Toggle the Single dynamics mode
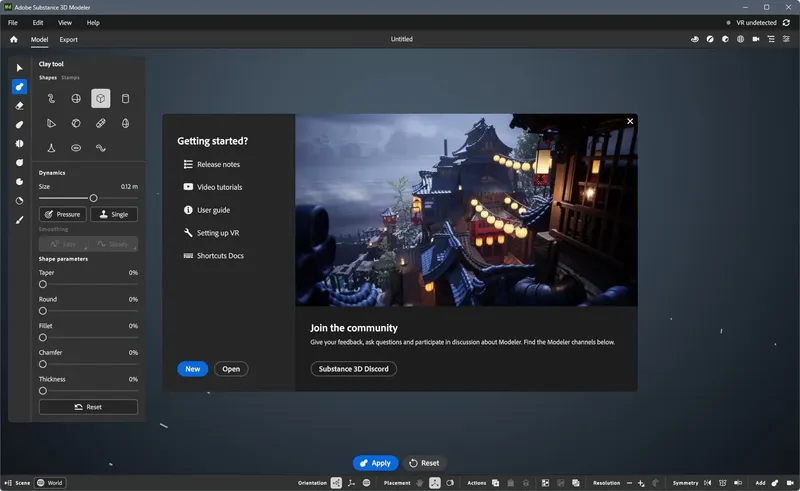Viewport: 800px width, 491px height. tap(114, 214)
